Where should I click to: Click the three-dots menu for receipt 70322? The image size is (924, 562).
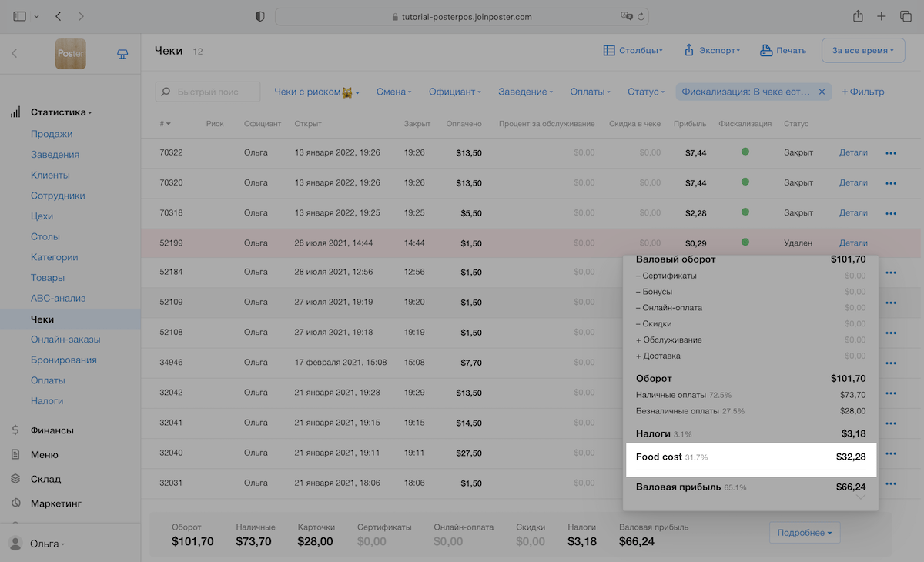pyautogui.click(x=891, y=153)
